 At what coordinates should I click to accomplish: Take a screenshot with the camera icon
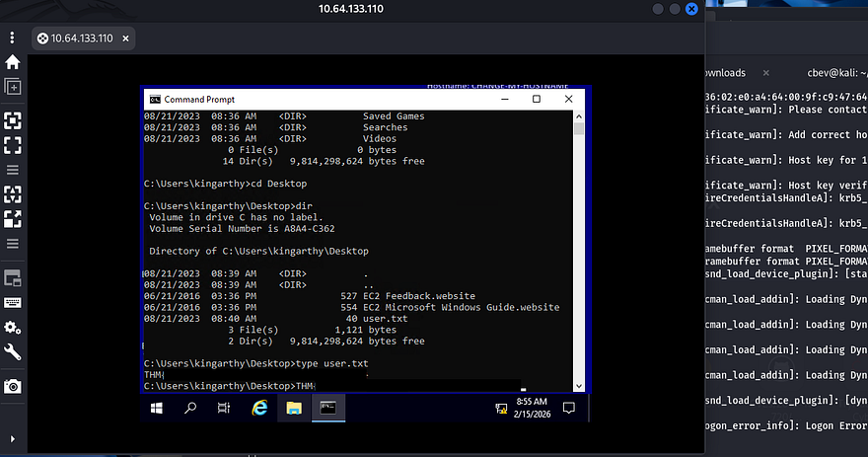coord(13,386)
